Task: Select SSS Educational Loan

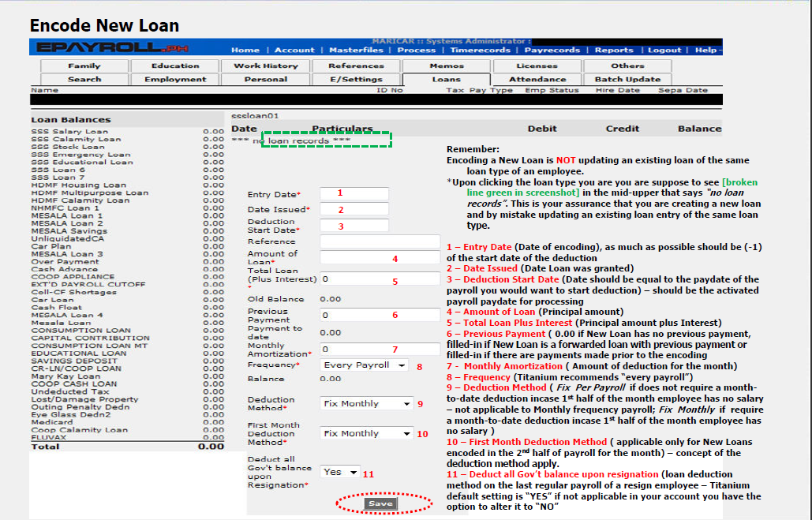Action: (x=82, y=162)
